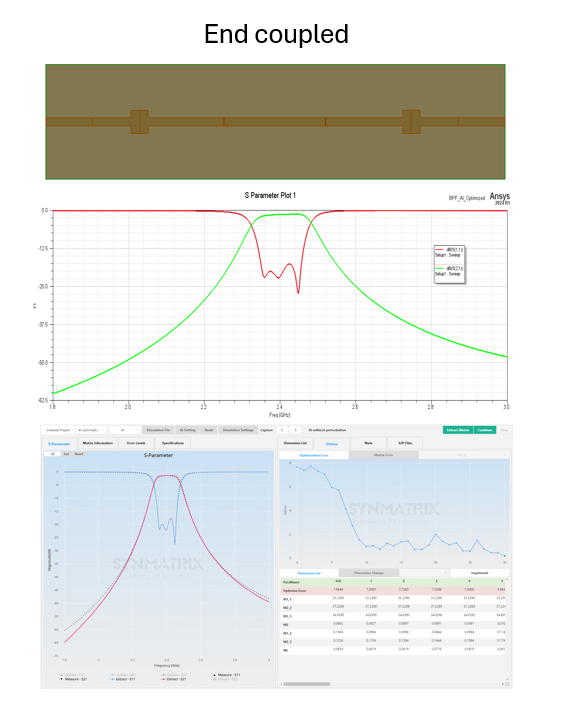Toggle the Measure - S21 legend entry
Screen dimensions: 563x718
(72, 679)
